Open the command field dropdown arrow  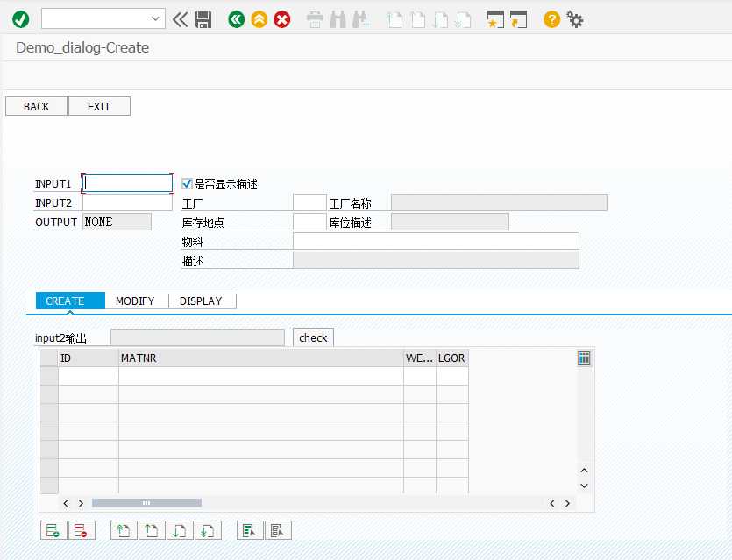click(x=155, y=18)
